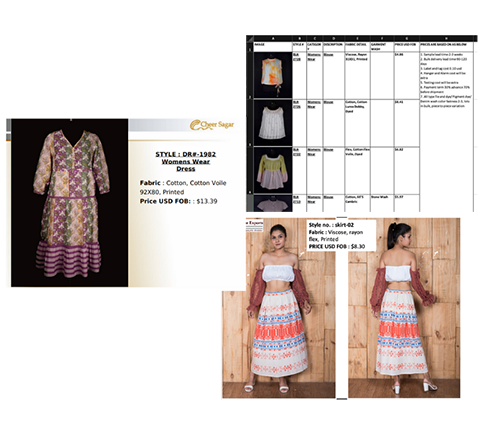The width and height of the screenshot is (500, 427).
Task: Click the purple printed dress photo
Action: click(70, 203)
